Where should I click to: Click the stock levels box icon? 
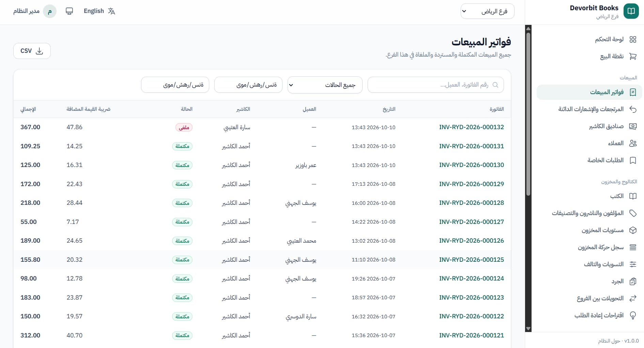click(x=633, y=230)
